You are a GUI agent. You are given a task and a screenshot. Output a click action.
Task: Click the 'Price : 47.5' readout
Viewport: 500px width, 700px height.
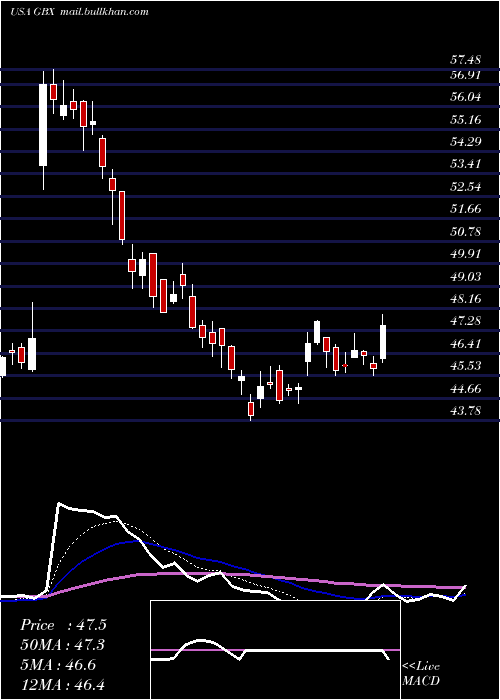[x=63, y=625]
